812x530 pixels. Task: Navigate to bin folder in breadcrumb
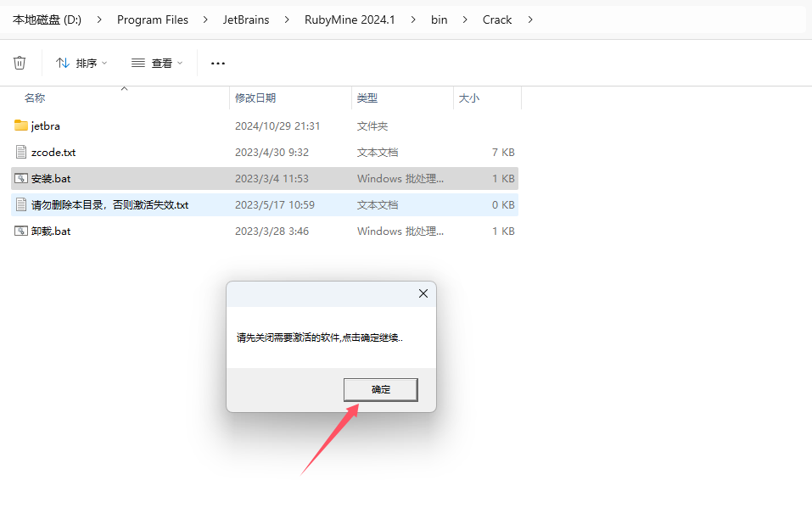click(x=440, y=20)
